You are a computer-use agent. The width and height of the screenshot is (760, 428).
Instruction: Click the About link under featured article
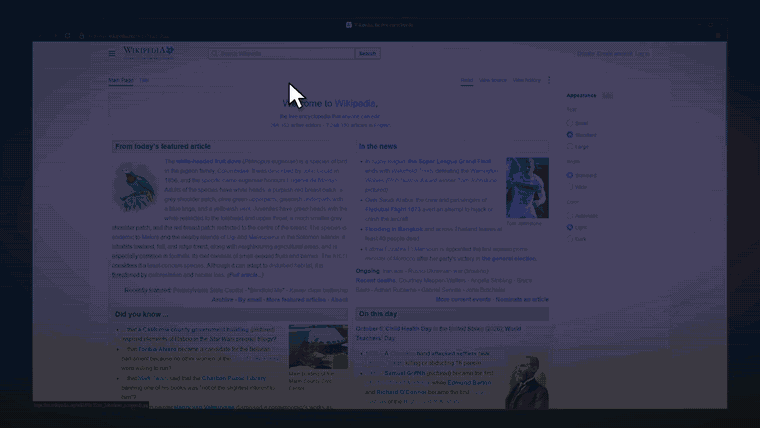pyautogui.click(x=339, y=300)
